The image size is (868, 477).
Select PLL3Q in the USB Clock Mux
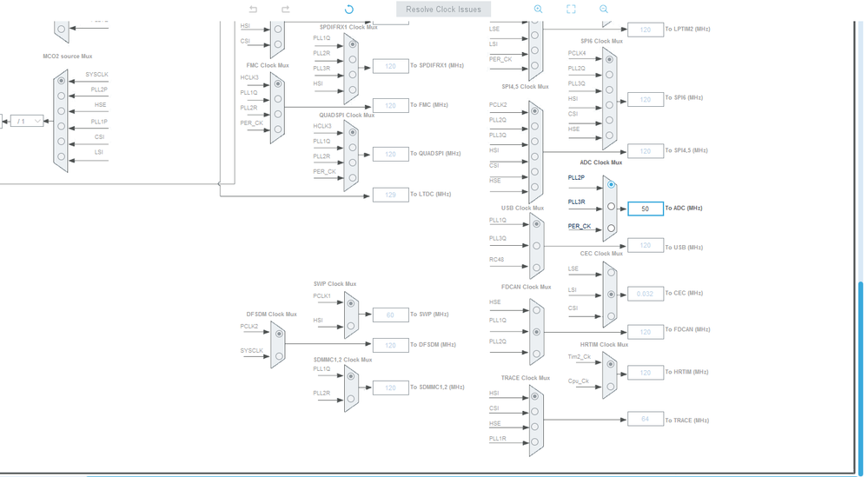536,246
